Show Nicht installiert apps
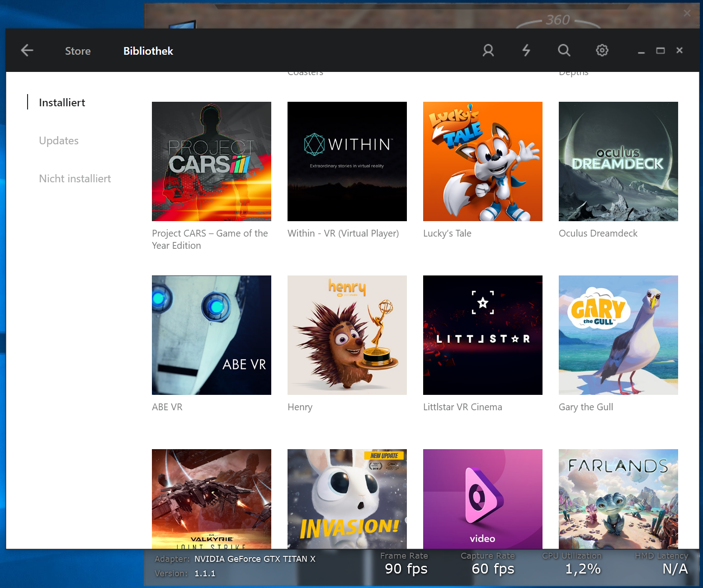Viewport: 703px width, 588px height. pos(75,179)
